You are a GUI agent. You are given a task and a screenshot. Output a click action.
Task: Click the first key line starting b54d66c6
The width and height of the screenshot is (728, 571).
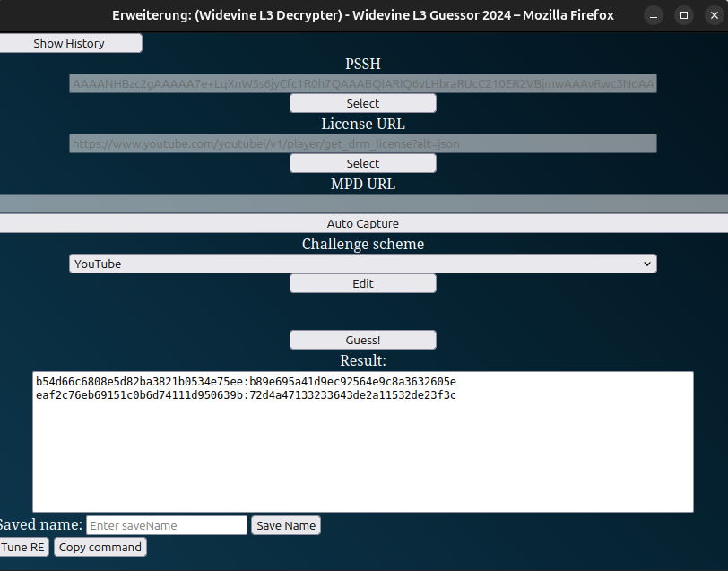246,382
